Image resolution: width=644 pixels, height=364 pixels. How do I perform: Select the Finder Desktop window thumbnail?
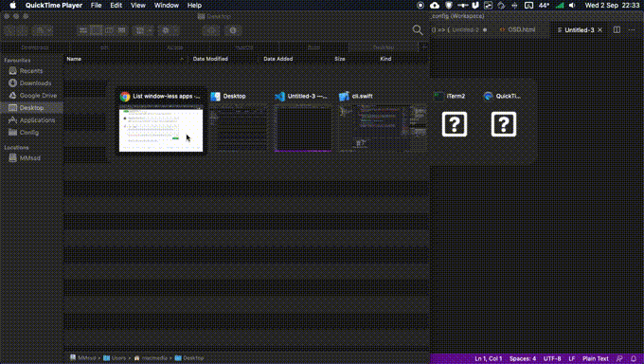pyautogui.click(x=239, y=128)
